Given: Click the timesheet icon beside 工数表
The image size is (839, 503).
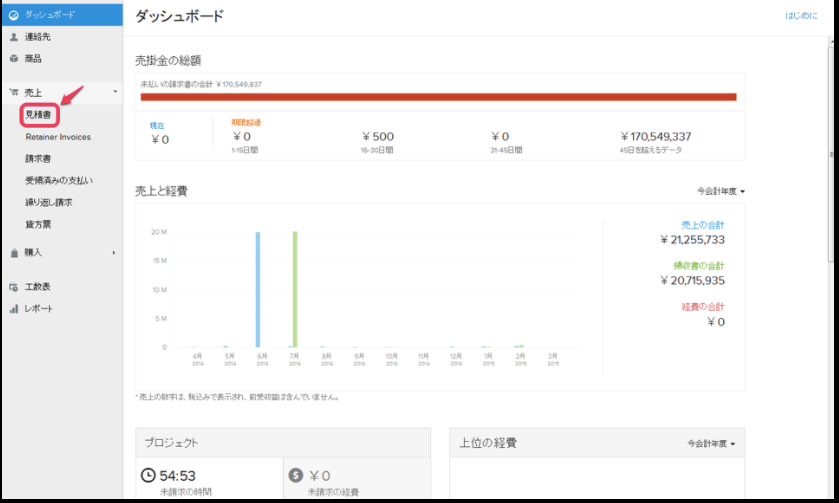Looking at the screenshot, I should (x=14, y=287).
